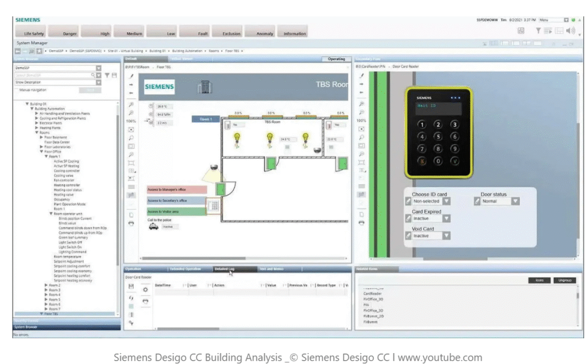Select the Detailed Log tab

point(235,269)
